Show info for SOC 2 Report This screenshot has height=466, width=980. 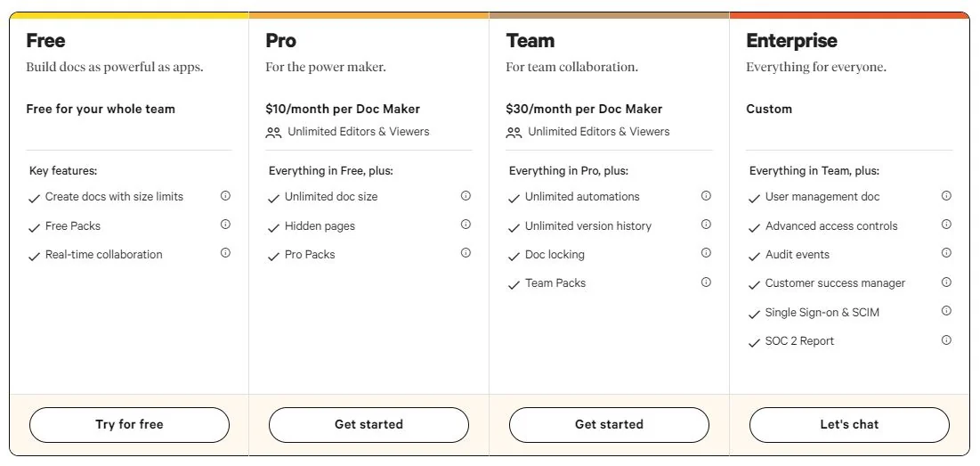[946, 340]
